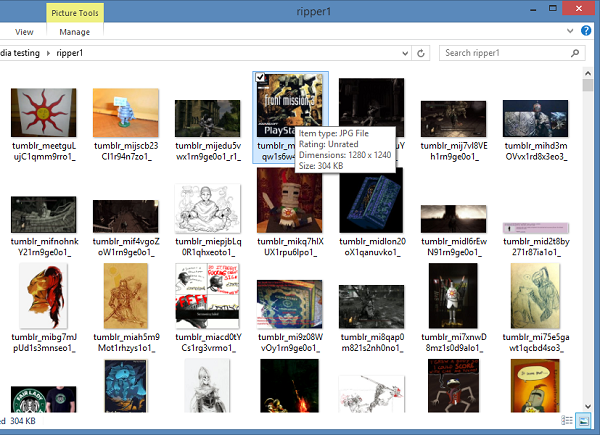Viewport: 600px width, 435px height.
Task: Select book cover thumbnail tumblr_mi9z08W
Action: click(x=290, y=304)
